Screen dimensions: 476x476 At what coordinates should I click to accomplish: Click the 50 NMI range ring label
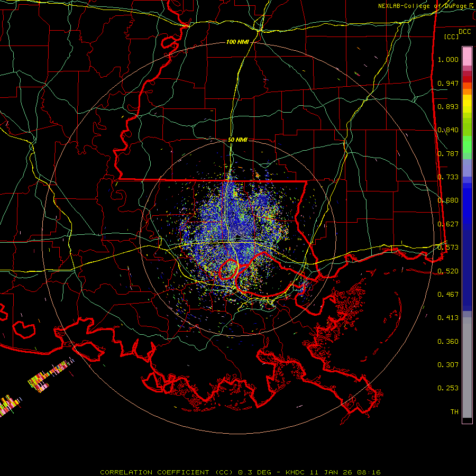click(x=237, y=140)
